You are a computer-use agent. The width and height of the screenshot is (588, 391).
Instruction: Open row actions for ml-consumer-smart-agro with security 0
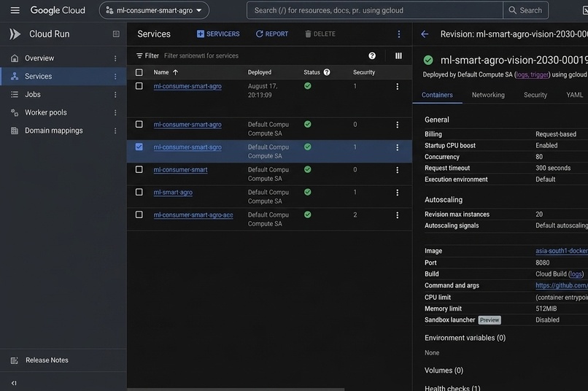[397, 125]
